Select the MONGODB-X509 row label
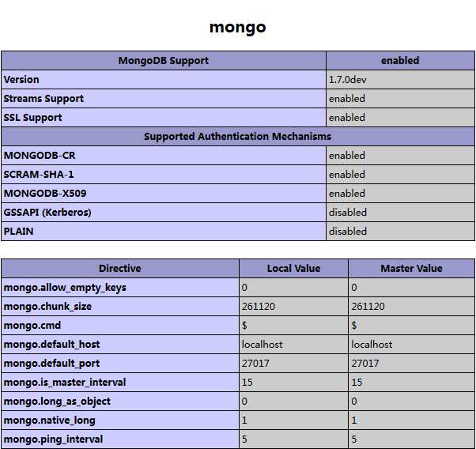This screenshot has height=449, width=476. point(46,194)
